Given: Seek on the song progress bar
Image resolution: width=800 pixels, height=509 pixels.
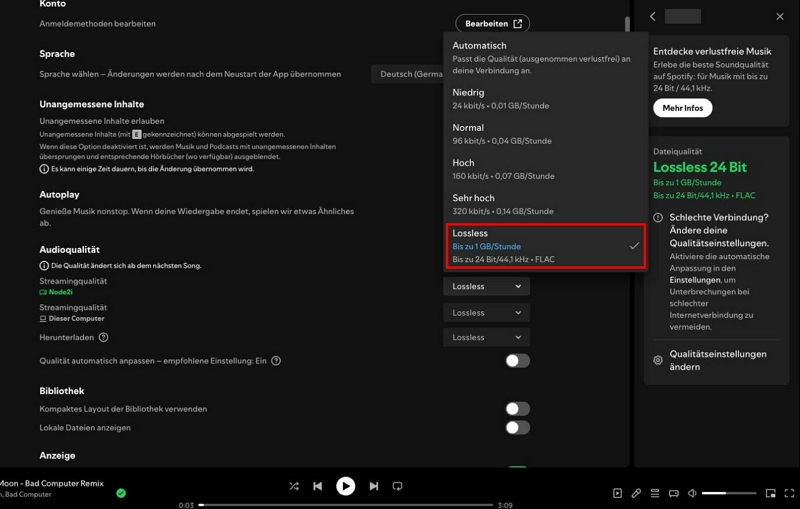Looking at the screenshot, I should [x=345, y=505].
